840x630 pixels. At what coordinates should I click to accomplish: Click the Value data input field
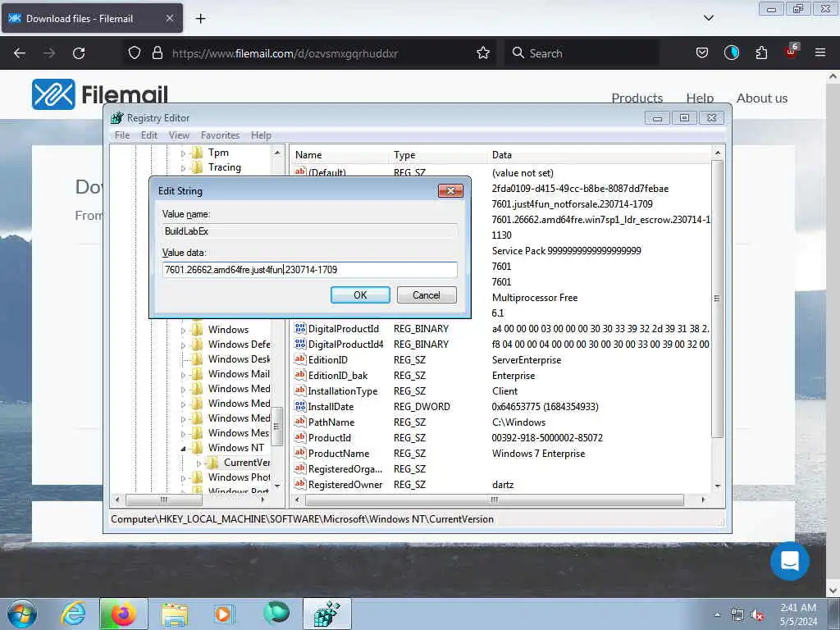(309, 269)
